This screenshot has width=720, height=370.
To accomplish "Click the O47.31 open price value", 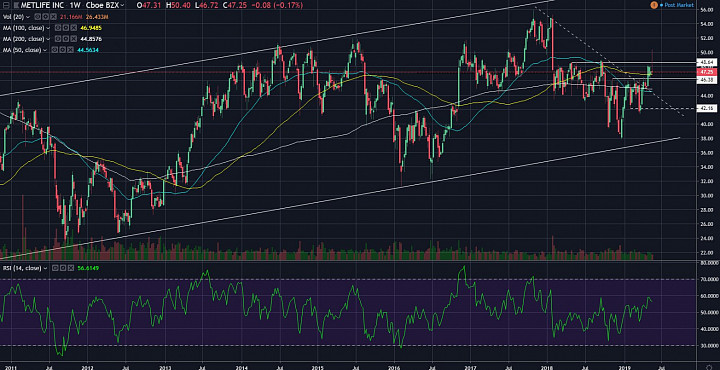I will coord(149,5).
